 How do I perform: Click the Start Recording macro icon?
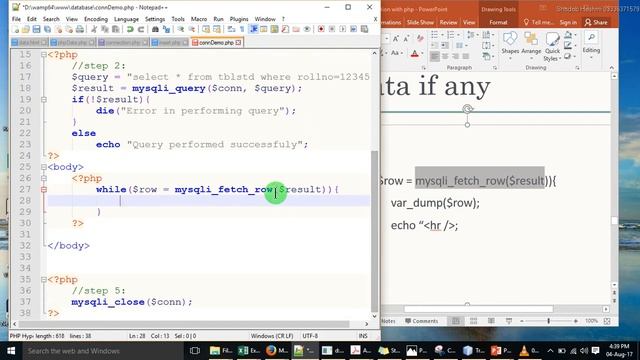click(321, 29)
